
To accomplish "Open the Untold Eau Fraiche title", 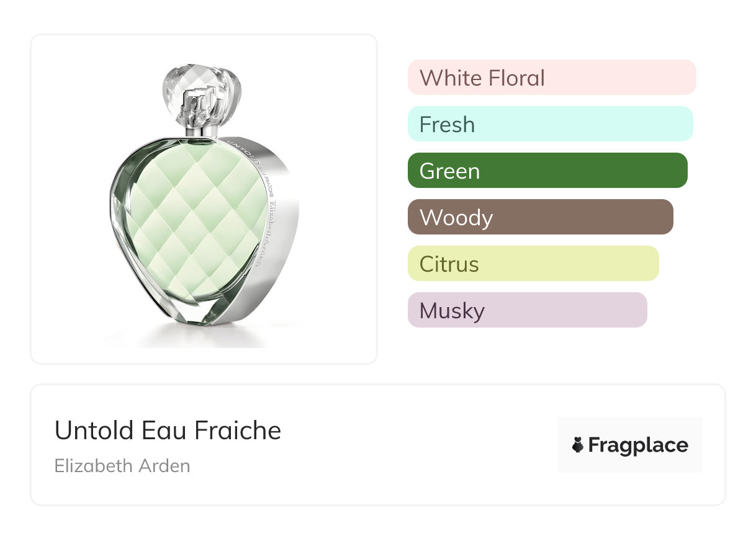I will [x=168, y=431].
